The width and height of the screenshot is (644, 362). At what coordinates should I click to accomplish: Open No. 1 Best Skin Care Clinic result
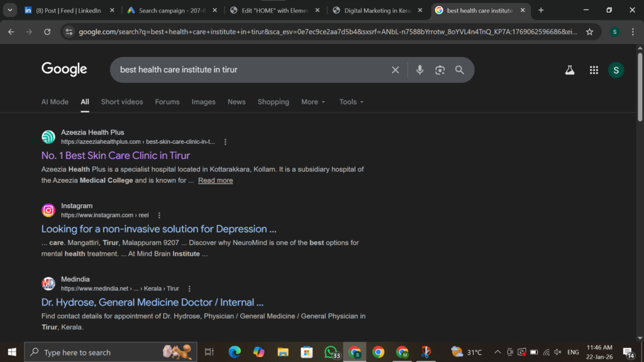[x=116, y=155]
